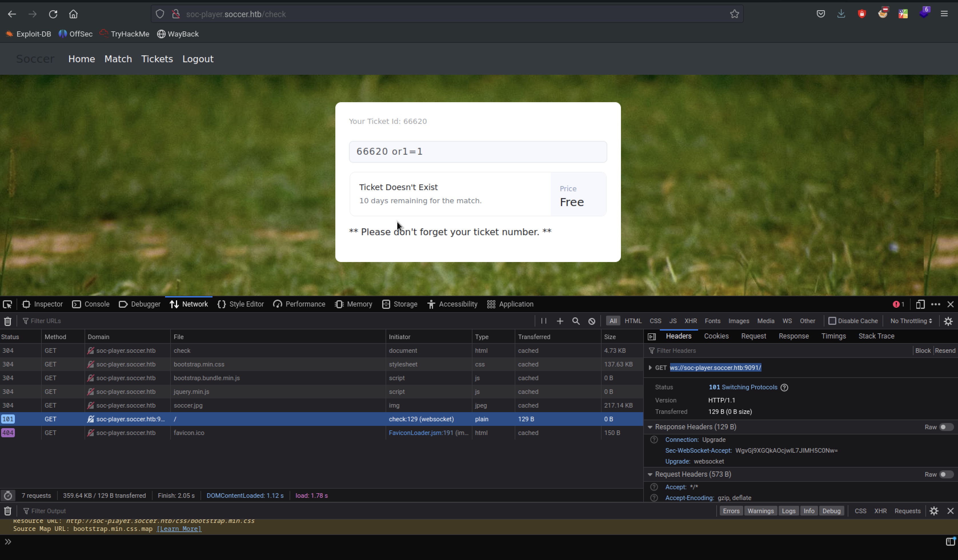Screen dimensions: 958x560
Task: Enable the Disable Cache checkbox
Action: click(832, 321)
